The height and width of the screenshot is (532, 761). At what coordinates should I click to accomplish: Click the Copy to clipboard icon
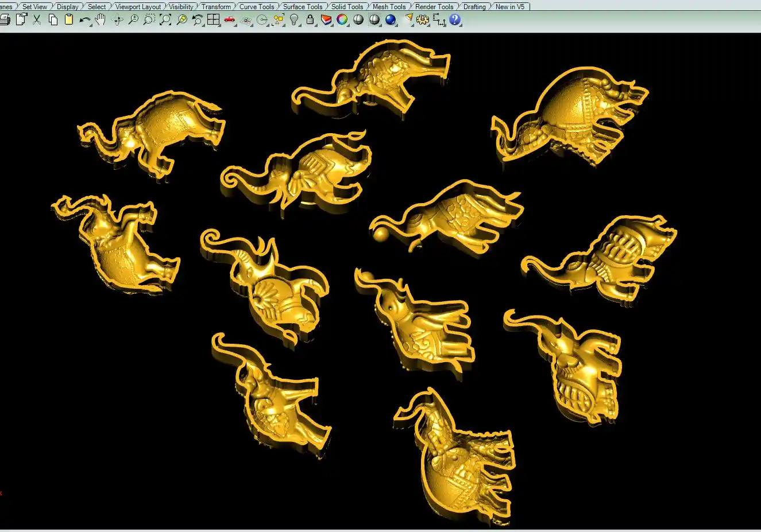(53, 20)
